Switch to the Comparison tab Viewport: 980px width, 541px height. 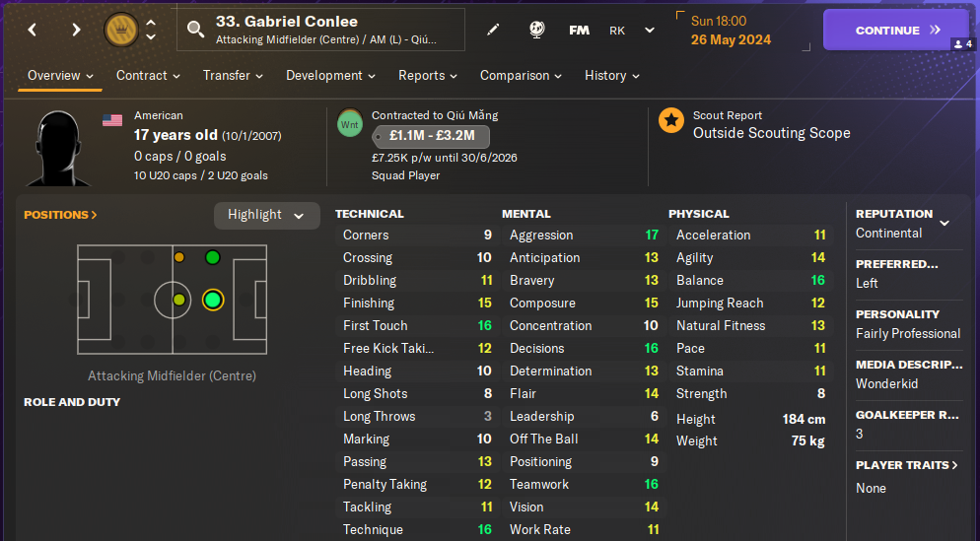(x=521, y=76)
